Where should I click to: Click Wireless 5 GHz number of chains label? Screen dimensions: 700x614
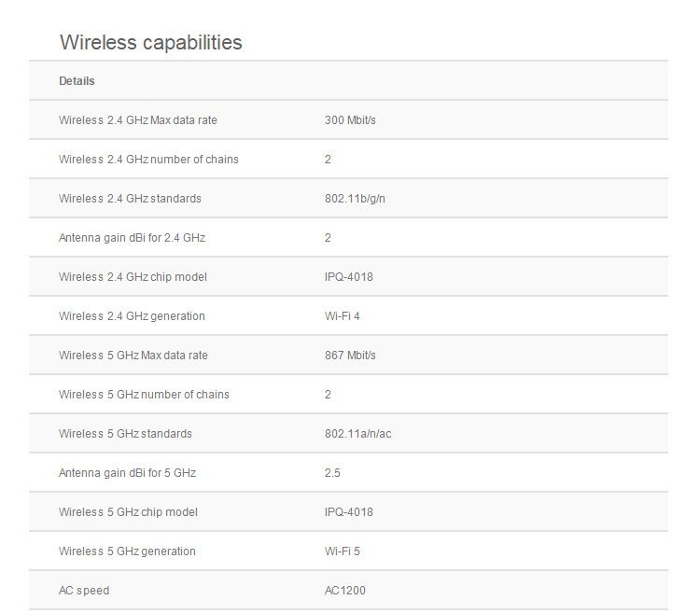(x=144, y=395)
